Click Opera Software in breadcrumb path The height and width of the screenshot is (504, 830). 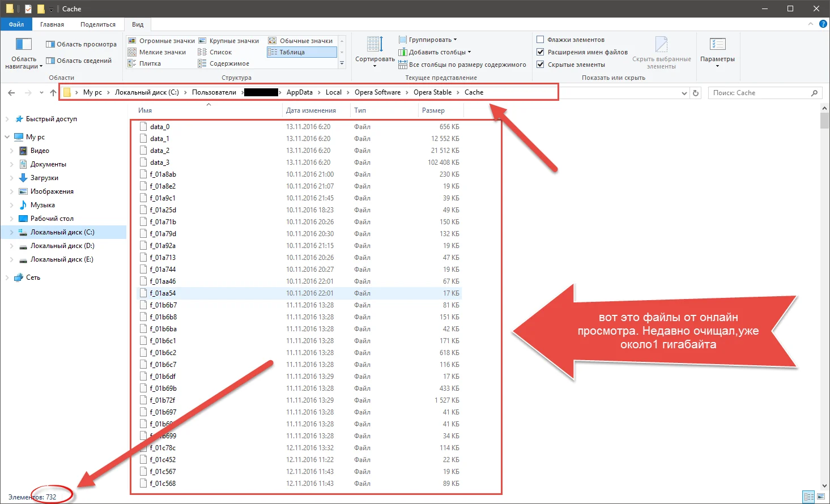[x=377, y=92]
